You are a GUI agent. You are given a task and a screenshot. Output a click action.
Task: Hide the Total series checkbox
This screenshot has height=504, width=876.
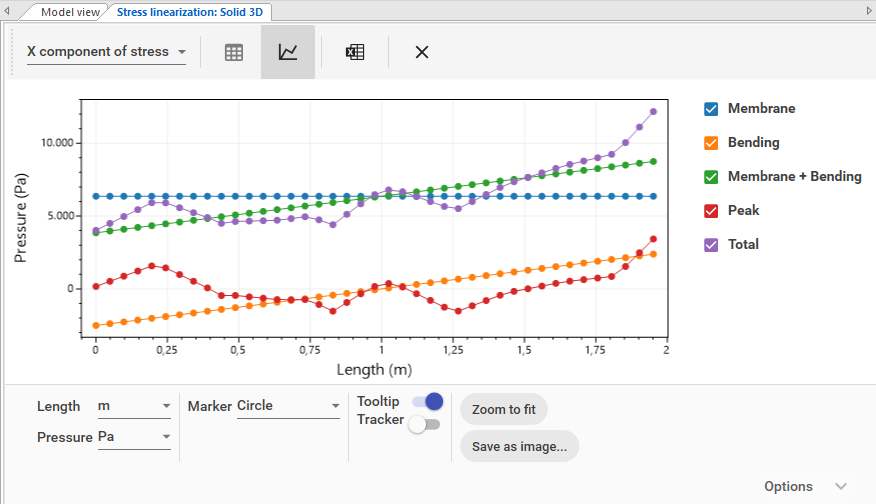(712, 245)
